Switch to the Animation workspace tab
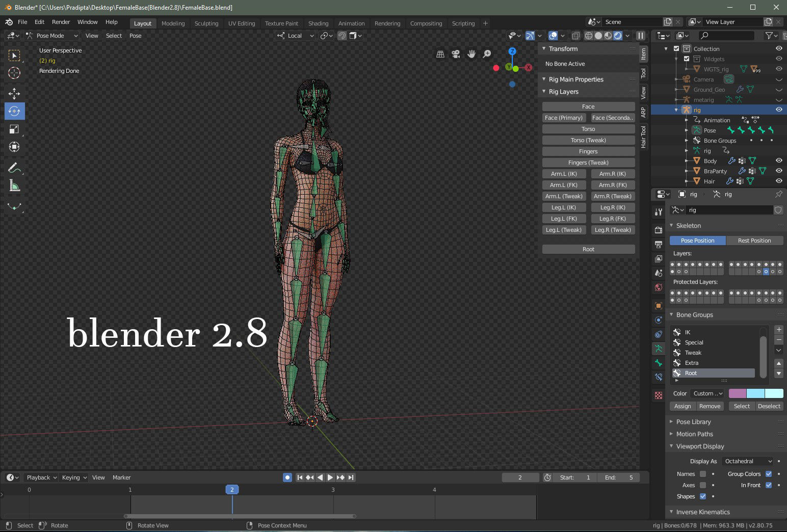This screenshot has width=787, height=532. click(x=351, y=23)
